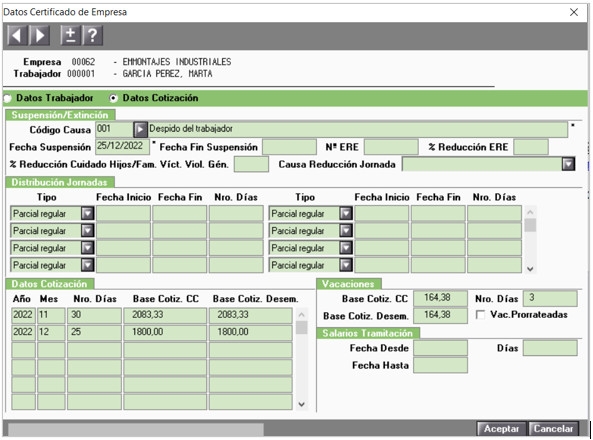Image resolution: width=593 pixels, height=440 pixels.
Task: Click Vacaciones Nro. Días field showing 3
Action: tap(550, 298)
